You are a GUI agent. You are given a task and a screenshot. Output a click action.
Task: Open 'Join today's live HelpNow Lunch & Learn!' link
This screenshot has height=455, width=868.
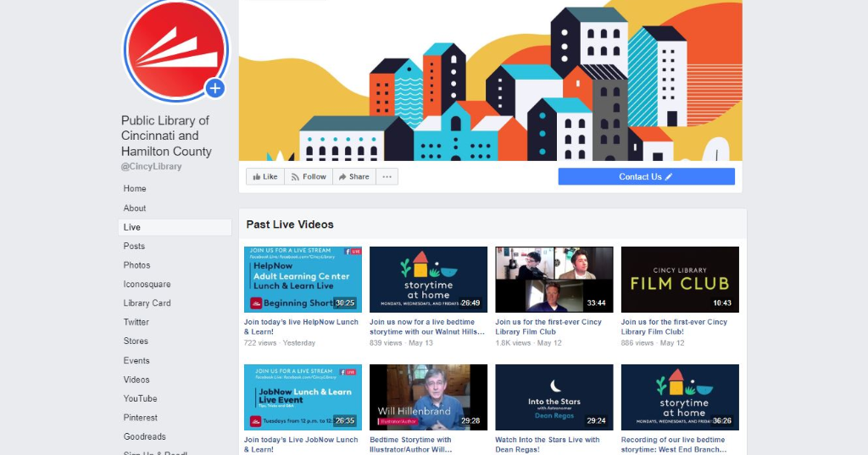(x=301, y=327)
